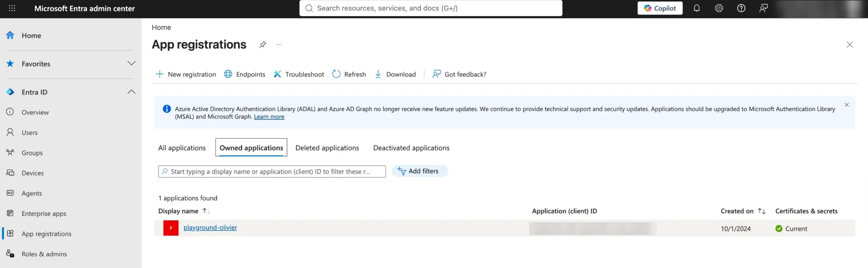The width and height of the screenshot is (868, 268).
Task: Click Got feedback? in the toolbar
Action: pyautogui.click(x=459, y=74)
